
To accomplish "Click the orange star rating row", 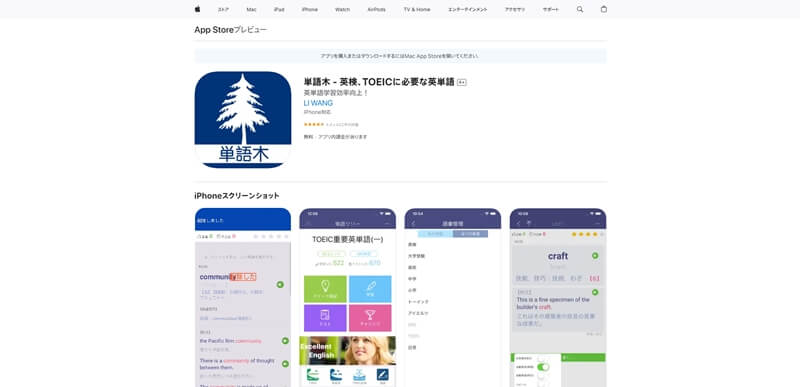I will [313, 124].
